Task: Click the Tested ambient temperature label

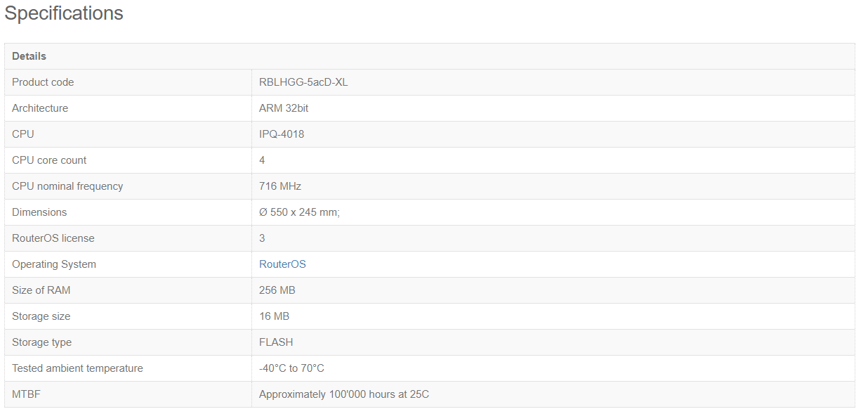Action: 77,368
